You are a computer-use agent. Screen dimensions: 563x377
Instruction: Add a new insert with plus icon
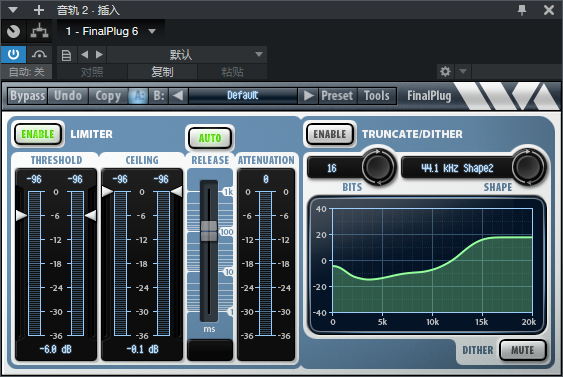click(39, 10)
